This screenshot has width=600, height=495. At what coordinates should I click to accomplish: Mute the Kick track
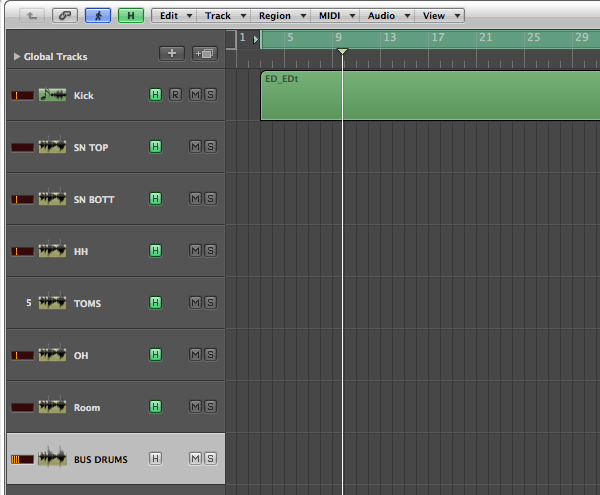tap(196, 94)
